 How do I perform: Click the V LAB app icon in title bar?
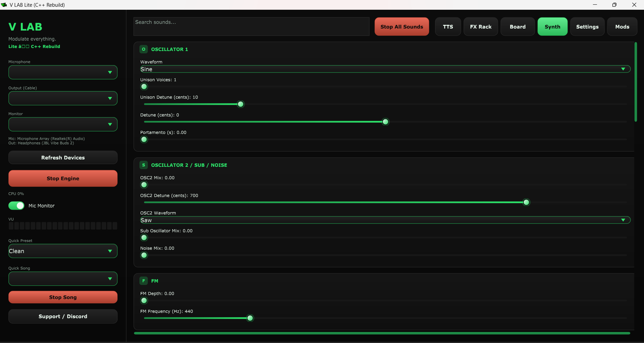4,5
